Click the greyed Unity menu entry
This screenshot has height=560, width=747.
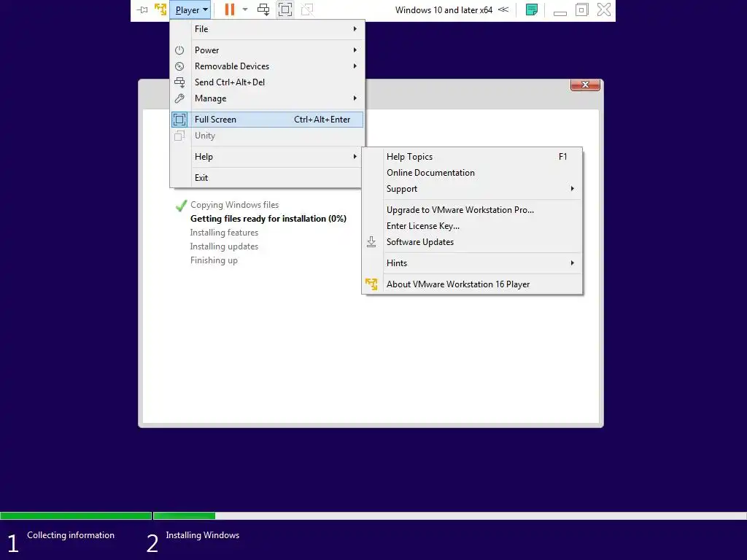[267, 136]
